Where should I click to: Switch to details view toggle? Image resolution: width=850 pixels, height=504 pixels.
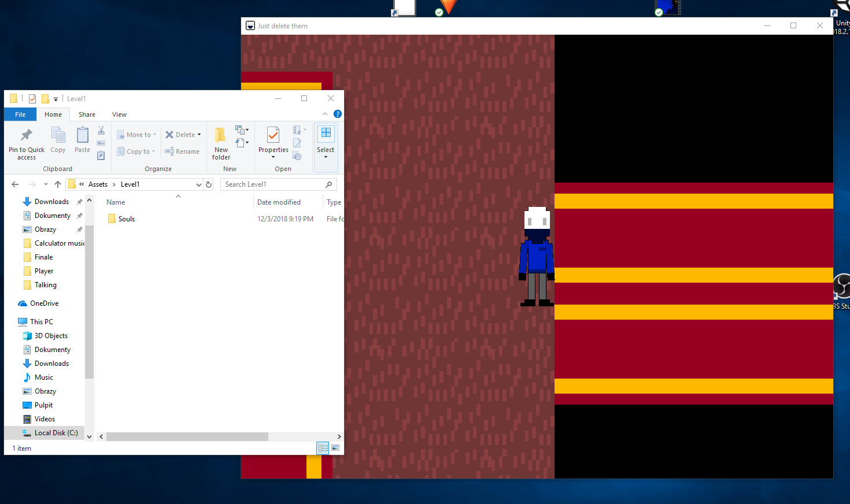[323, 448]
